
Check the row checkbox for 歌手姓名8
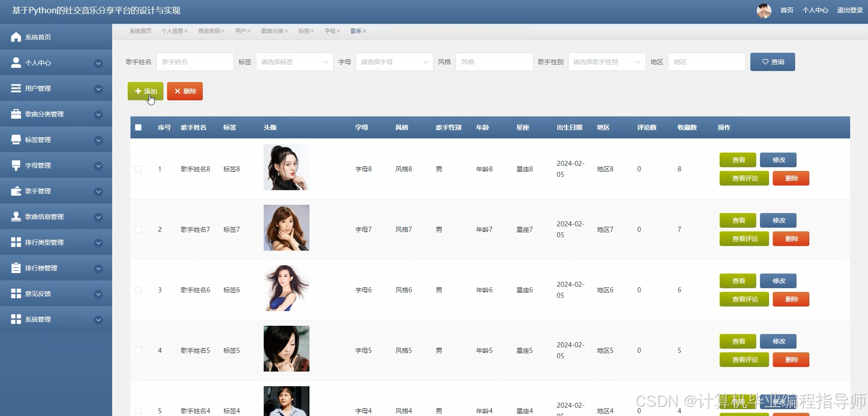click(x=138, y=169)
